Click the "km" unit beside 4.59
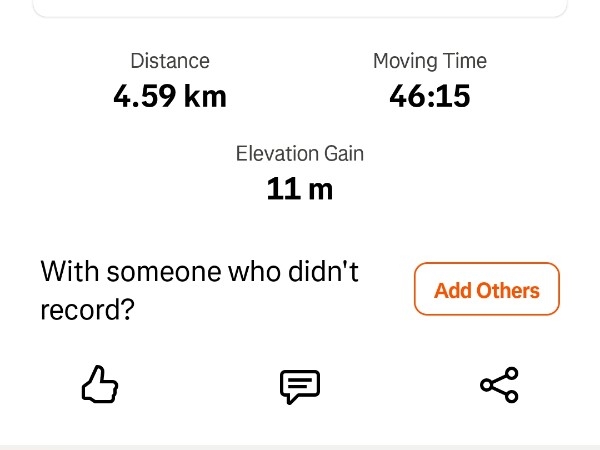Image resolution: width=600 pixels, height=450 pixels. (203, 97)
